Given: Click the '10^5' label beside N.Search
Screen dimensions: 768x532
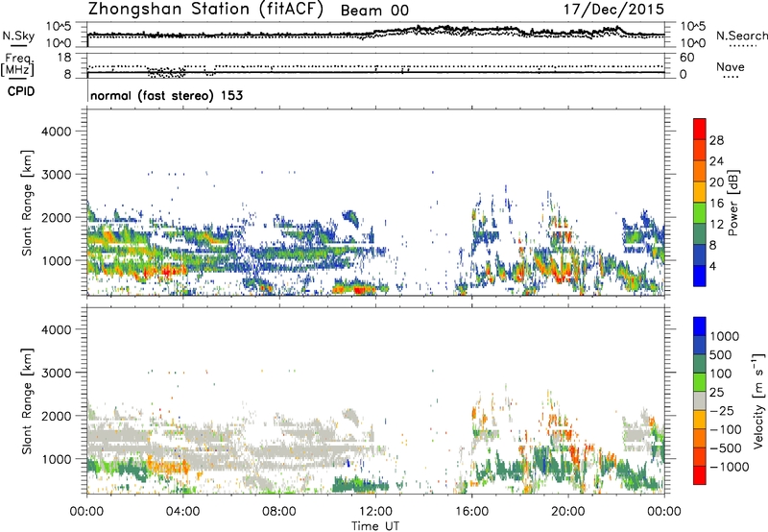Looking at the screenshot, I should (693, 27).
